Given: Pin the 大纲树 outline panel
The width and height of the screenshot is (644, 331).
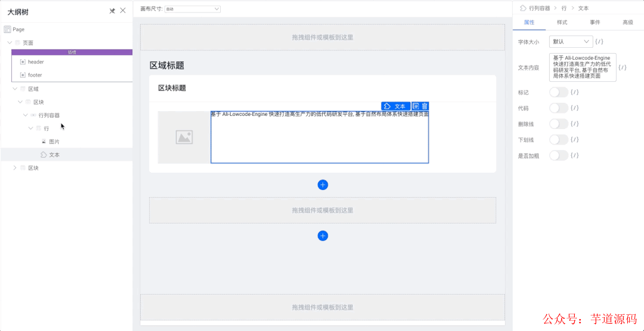Looking at the screenshot, I should pos(112,11).
